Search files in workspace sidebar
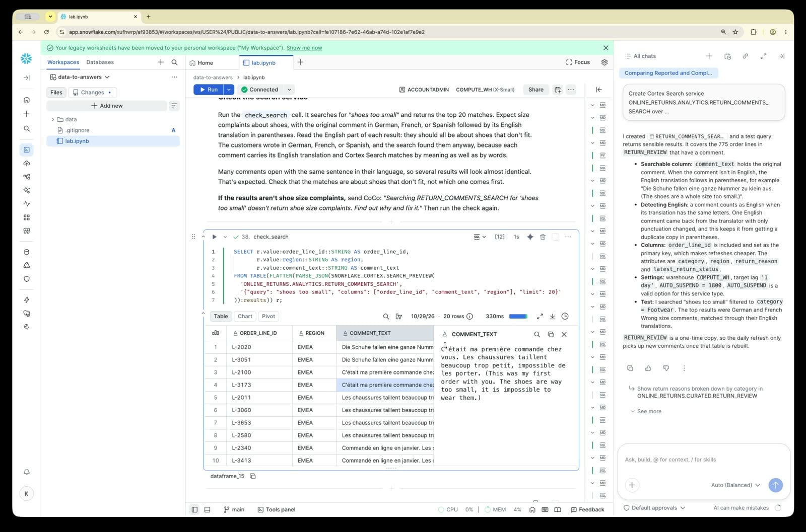The width and height of the screenshot is (806, 532). click(x=174, y=62)
